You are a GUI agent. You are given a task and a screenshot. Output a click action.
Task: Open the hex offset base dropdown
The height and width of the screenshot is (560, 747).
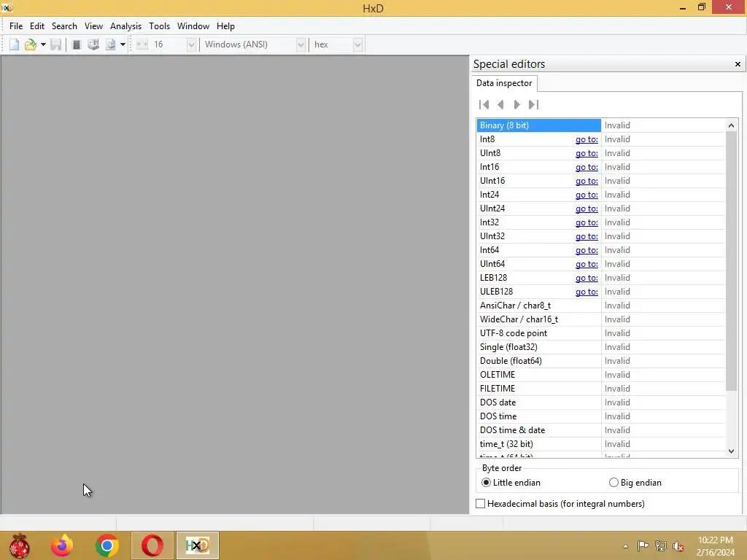coord(357,44)
